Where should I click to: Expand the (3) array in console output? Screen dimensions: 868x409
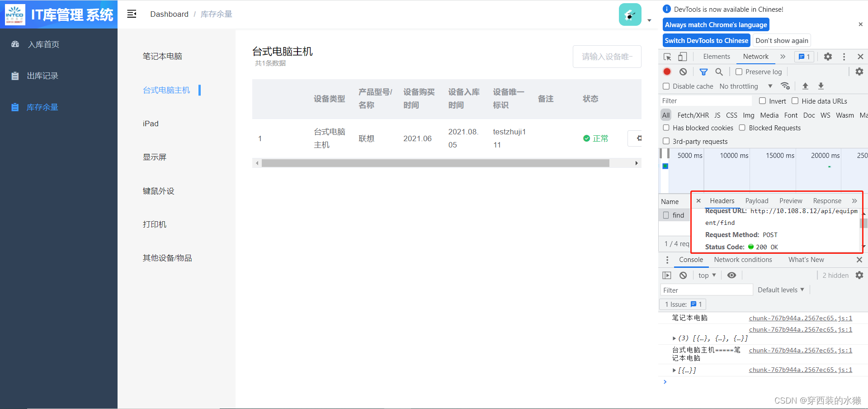(x=674, y=338)
